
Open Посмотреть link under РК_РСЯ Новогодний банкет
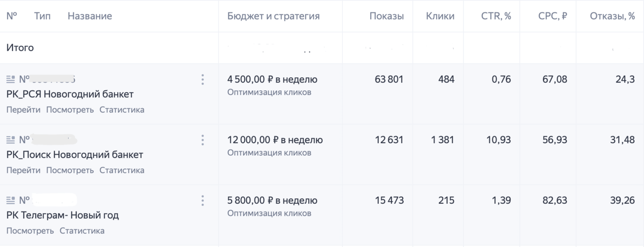[x=70, y=110]
